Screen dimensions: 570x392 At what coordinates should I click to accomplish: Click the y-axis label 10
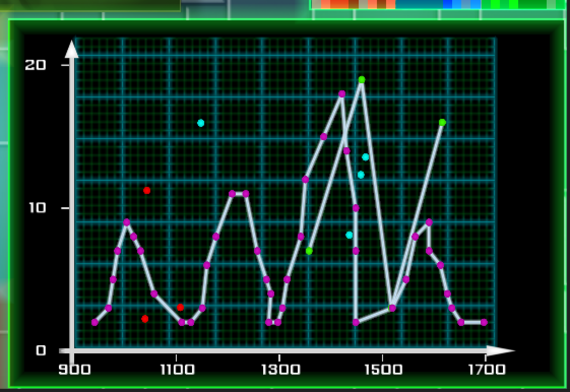click(x=38, y=208)
